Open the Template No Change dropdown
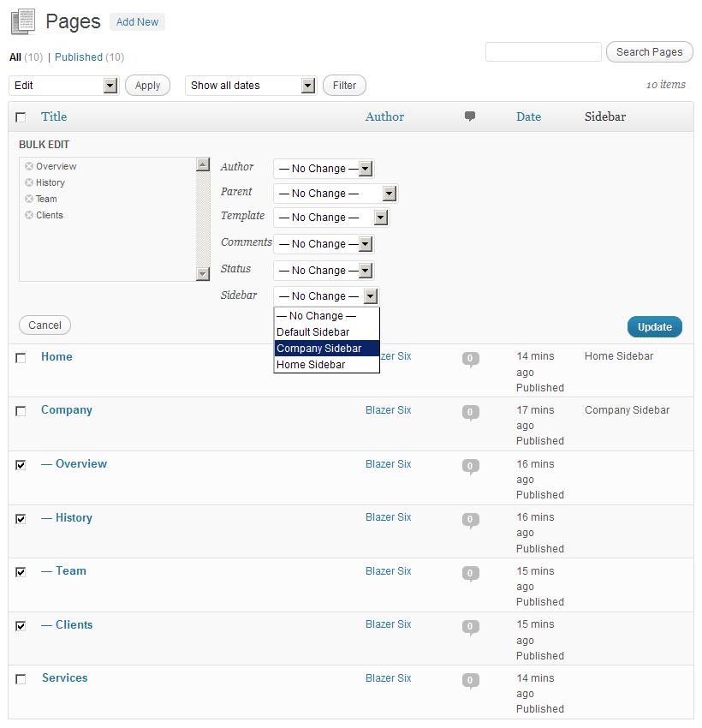Image resolution: width=702 pixels, height=728 pixels. [x=331, y=218]
